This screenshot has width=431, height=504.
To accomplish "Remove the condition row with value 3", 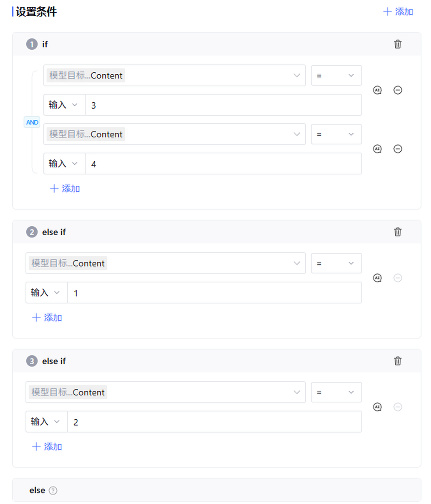I will coord(397,90).
